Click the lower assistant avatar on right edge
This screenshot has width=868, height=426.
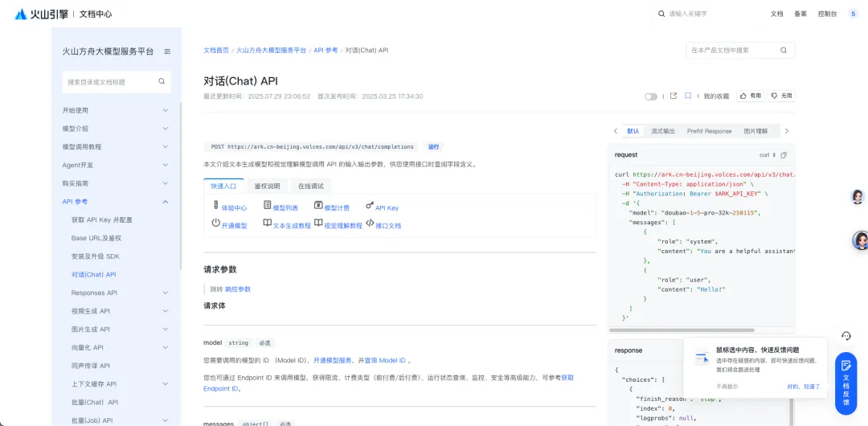point(860,240)
